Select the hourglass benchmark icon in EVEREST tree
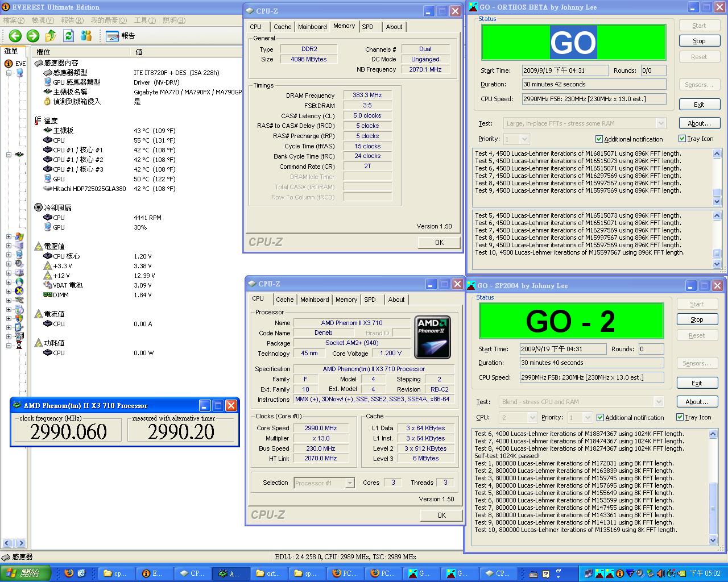Image resolution: width=728 pixels, height=582 pixels. click(x=19, y=345)
